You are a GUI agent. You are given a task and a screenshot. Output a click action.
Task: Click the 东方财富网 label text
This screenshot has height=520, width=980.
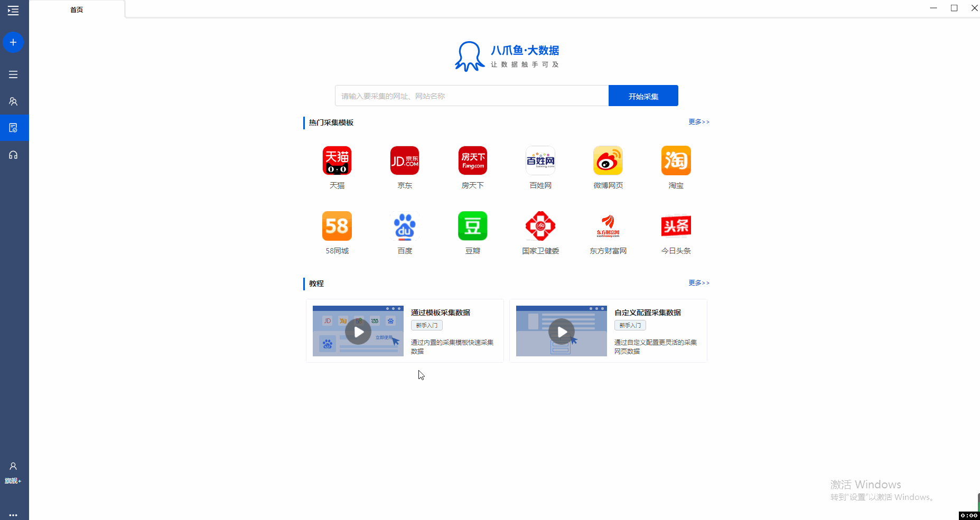[x=608, y=251]
